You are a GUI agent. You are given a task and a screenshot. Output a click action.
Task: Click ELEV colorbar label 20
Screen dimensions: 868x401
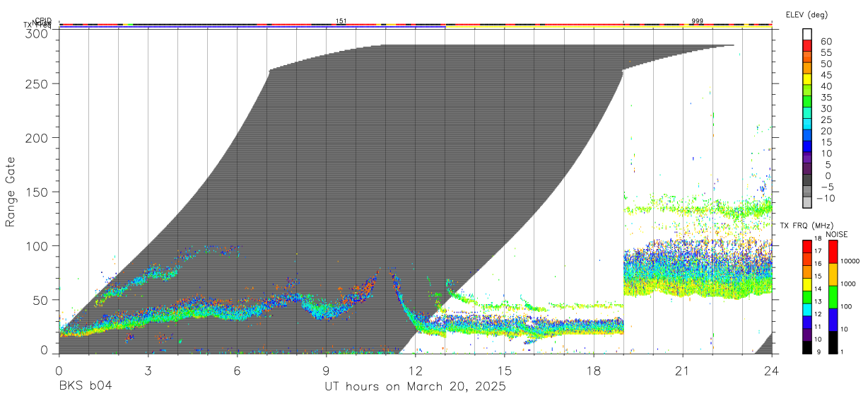coord(825,132)
